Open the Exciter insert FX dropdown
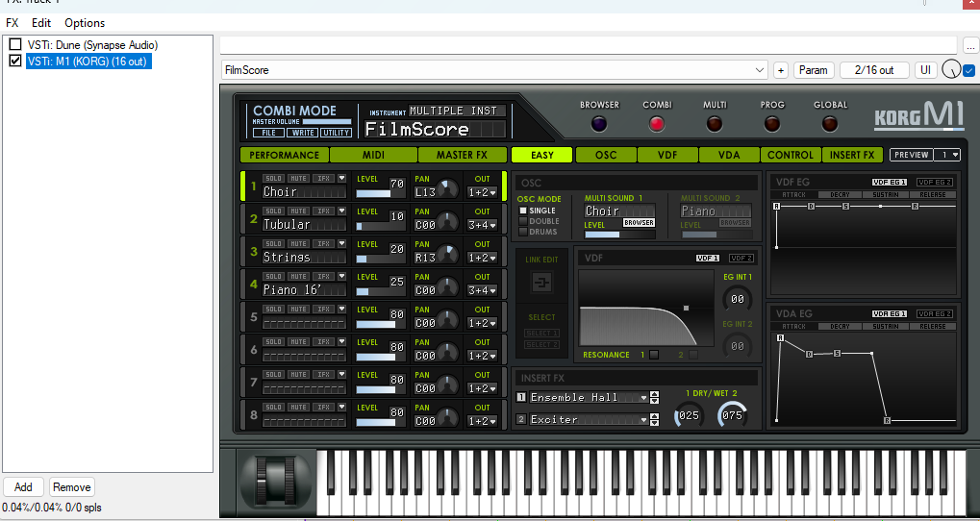 pyautogui.click(x=643, y=420)
